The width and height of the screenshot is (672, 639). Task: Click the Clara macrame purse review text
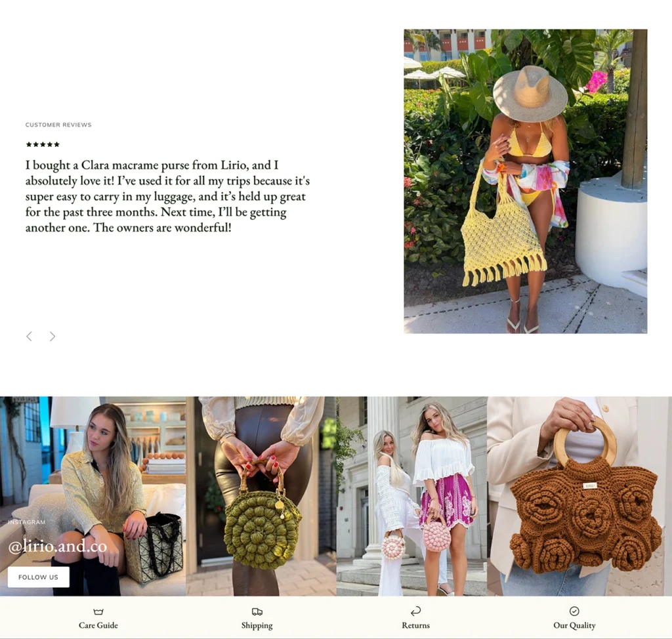(167, 196)
